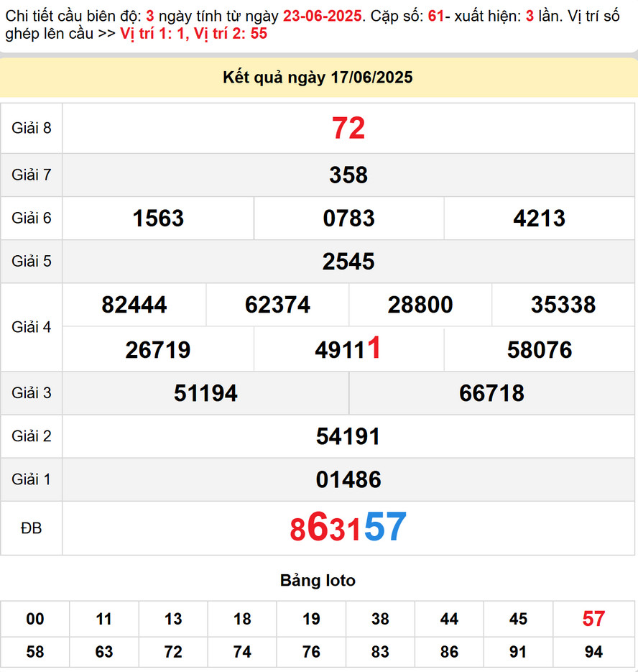Click loto cell 86
The height and width of the screenshot is (672, 638).
(x=449, y=652)
